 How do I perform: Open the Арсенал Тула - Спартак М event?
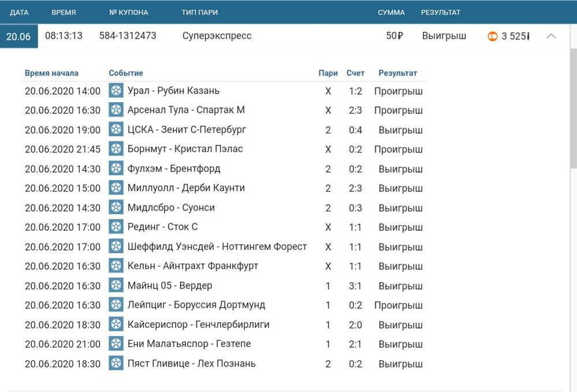point(186,110)
